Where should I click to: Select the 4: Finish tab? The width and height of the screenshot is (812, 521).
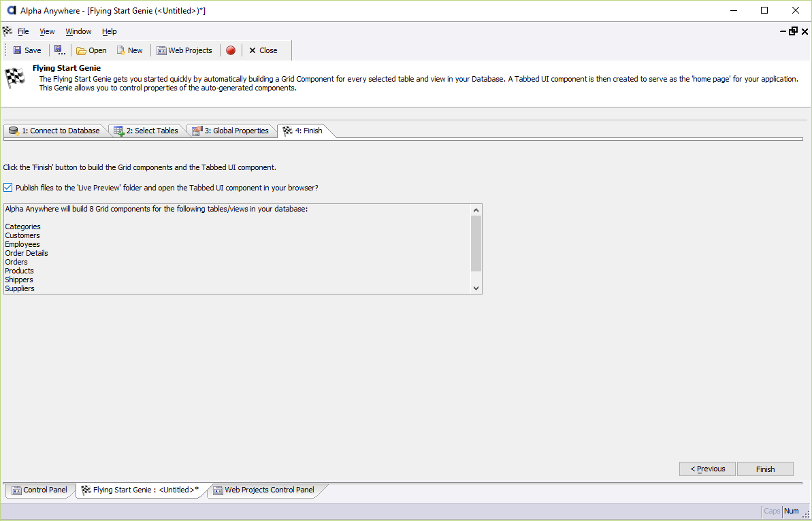(x=304, y=131)
